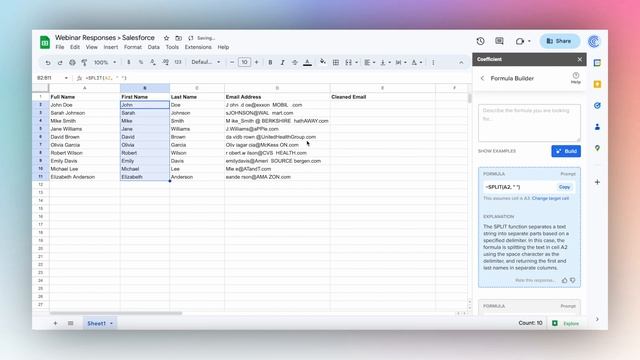
Task: Open the number format 123 menu
Action: pos(178,62)
